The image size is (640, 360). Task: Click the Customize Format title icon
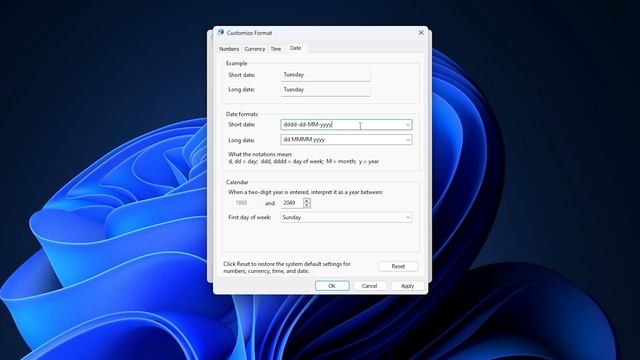coord(221,32)
